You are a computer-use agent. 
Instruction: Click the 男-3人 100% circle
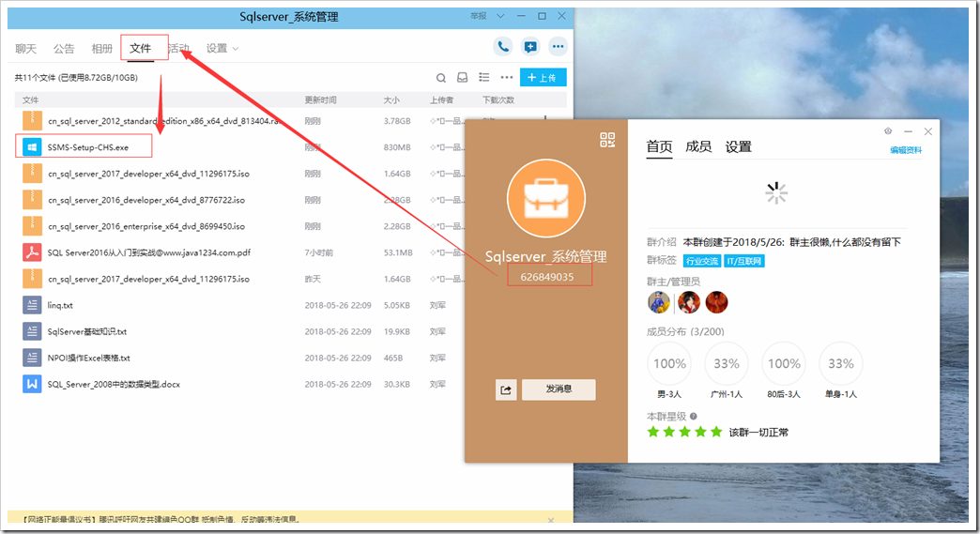(669, 363)
